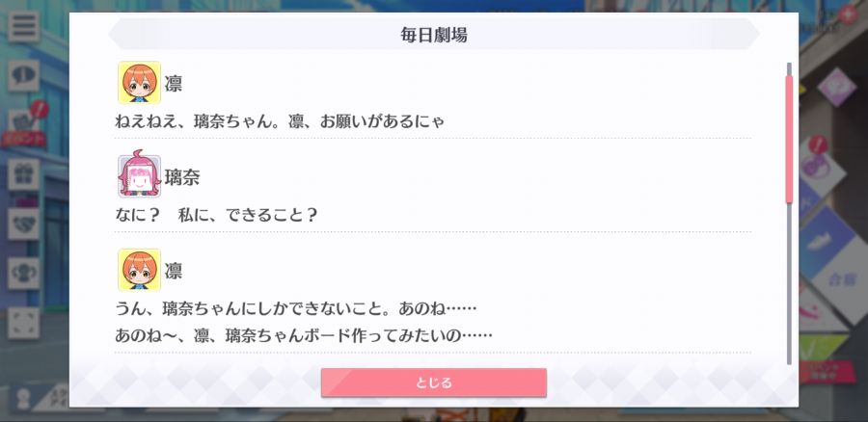Open the pink diamond tile on right
This screenshot has height=422, width=868.
836,87
